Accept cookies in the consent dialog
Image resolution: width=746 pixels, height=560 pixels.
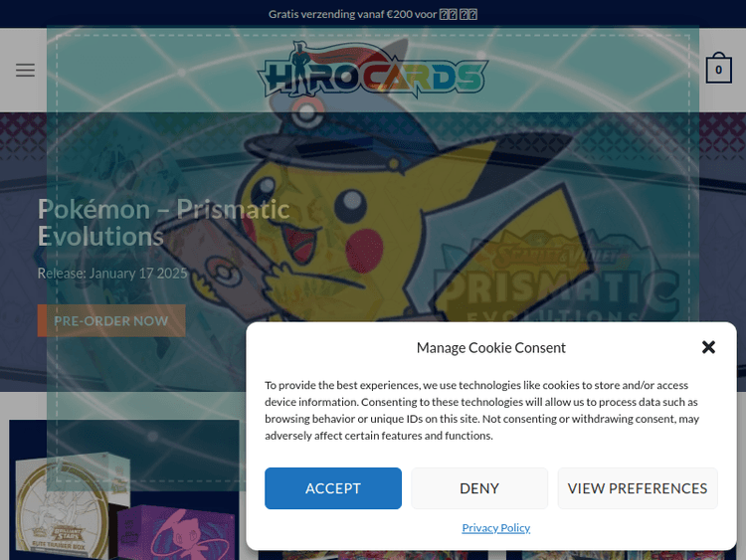pyautogui.click(x=333, y=488)
